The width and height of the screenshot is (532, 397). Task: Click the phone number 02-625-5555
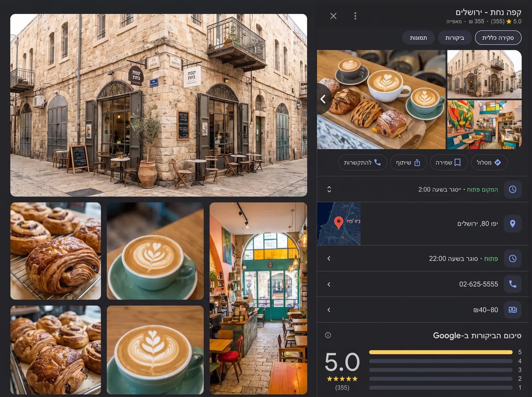[x=478, y=284]
